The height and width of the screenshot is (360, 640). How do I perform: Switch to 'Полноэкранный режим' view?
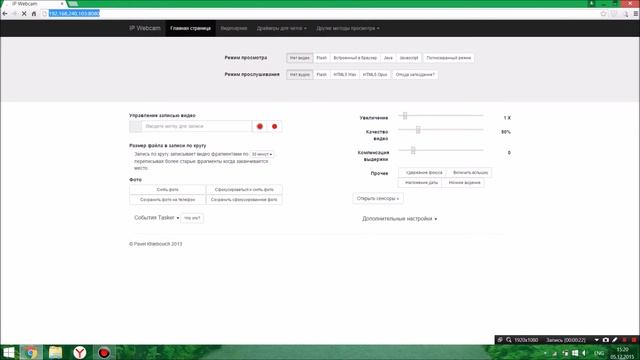tap(449, 58)
